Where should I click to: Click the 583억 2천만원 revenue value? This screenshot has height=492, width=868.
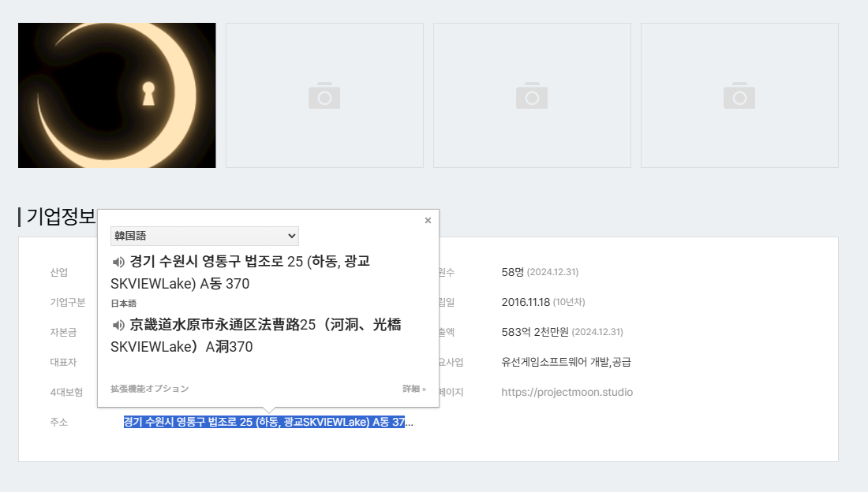click(535, 332)
